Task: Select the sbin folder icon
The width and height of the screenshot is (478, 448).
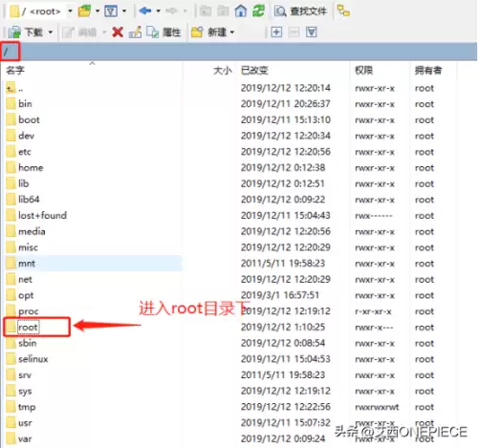Action: [x=11, y=343]
